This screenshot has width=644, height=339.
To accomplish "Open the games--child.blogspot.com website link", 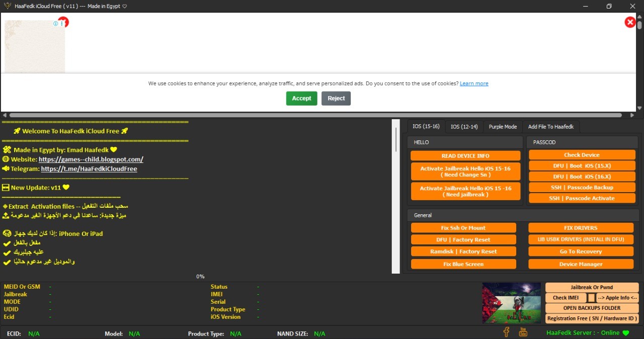I will point(91,159).
